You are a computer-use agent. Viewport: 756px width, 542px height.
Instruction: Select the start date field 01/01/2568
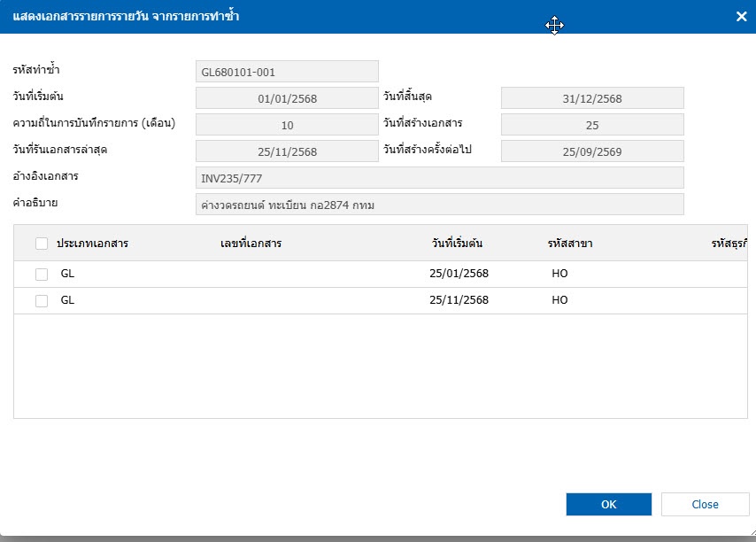287,98
